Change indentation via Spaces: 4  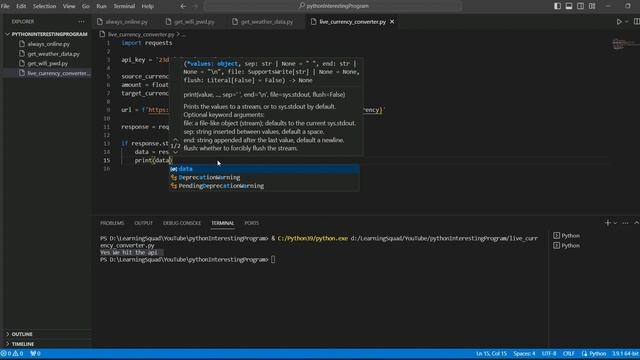click(x=524, y=354)
